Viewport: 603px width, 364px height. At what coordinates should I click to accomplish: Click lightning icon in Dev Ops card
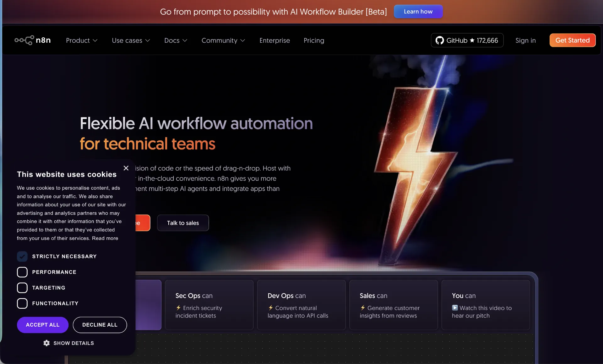click(270, 308)
